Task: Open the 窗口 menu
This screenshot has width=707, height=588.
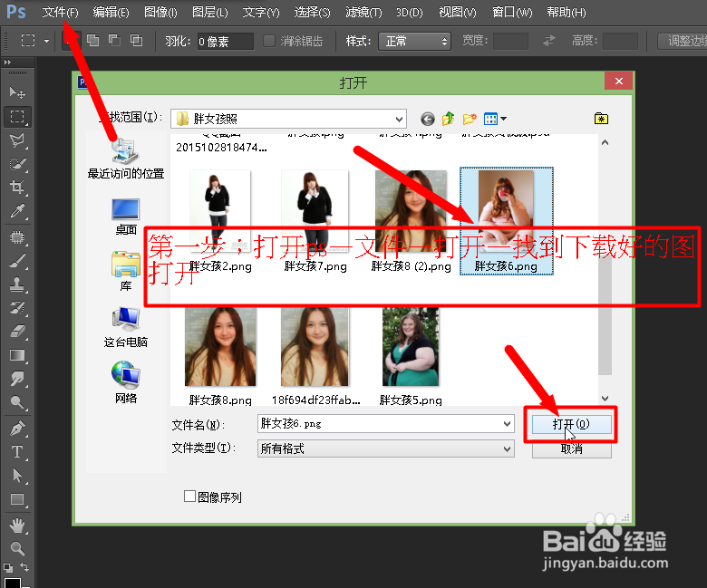Action: (512, 12)
